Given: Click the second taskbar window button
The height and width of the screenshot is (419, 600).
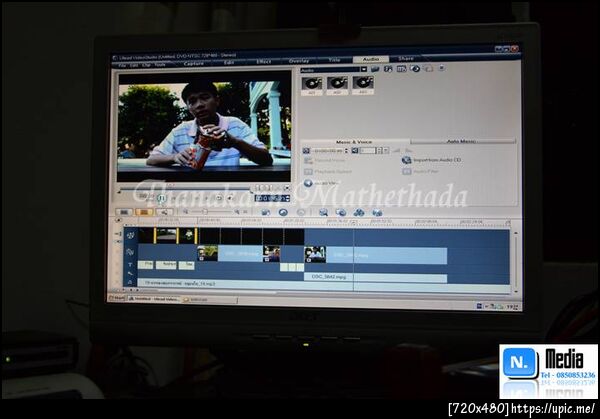Looking at the screenshot, I should click(x=210, y=300).
